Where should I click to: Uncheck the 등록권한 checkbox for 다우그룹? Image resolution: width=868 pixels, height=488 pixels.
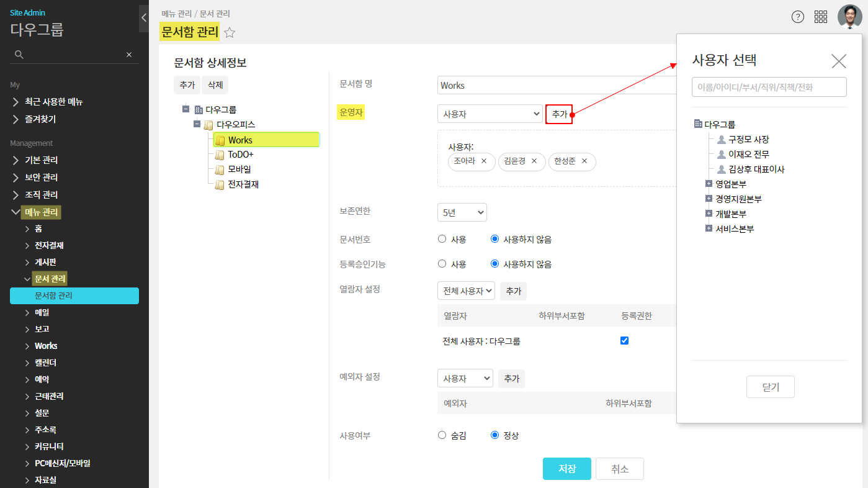pyautogui.click(x=625, y=341)
